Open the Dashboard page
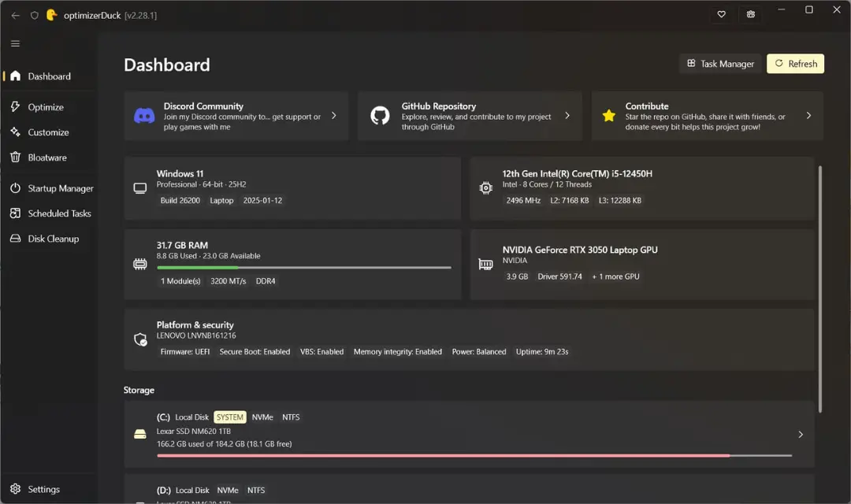This screenshot has height=504, width=851. 50,76
